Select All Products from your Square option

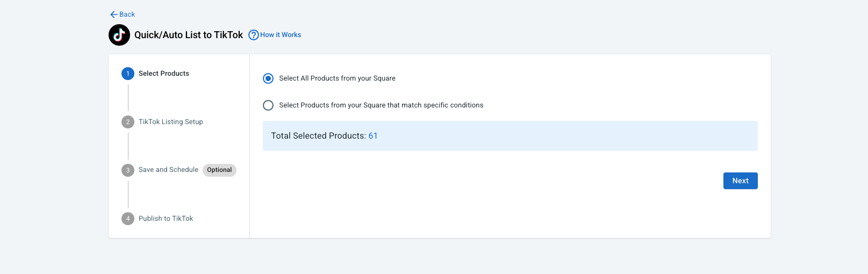click(x=268, y=78)
